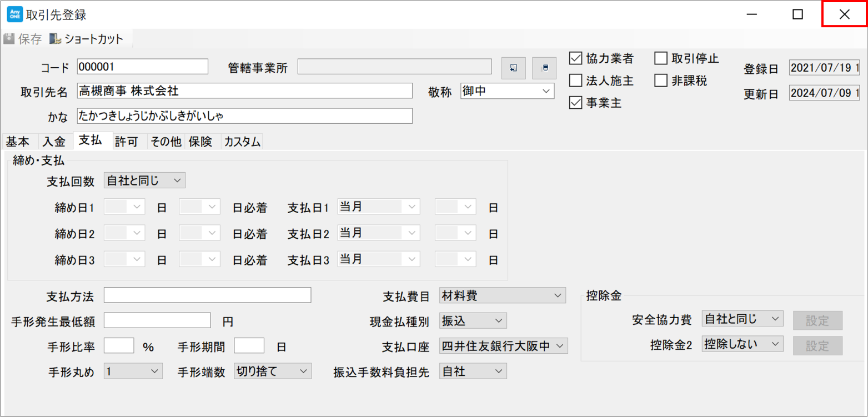
Task: Maximize the 取引先登録 window
Action: 797,14
